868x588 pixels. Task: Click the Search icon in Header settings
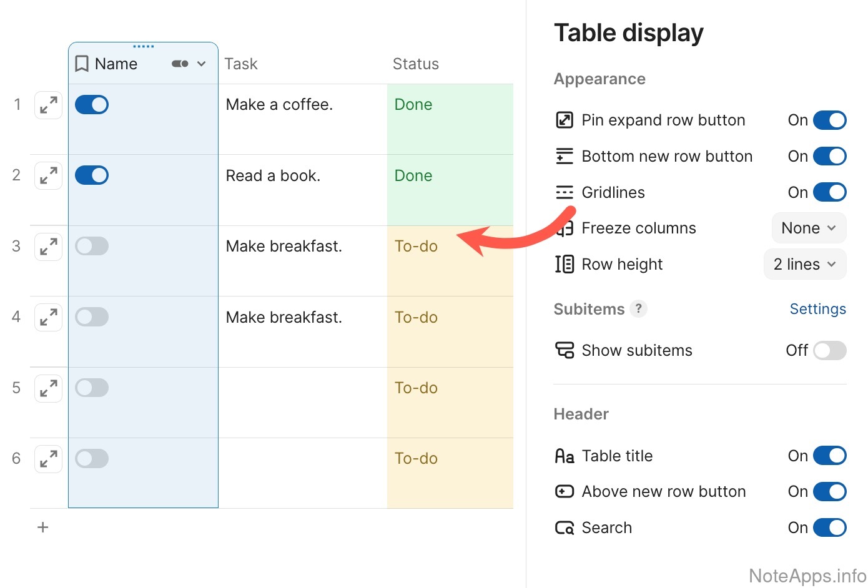565,528
